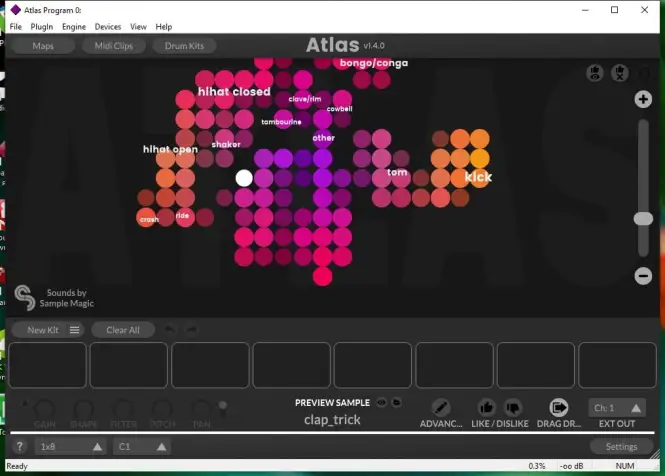Click the -oo dB level status entry
The image size is (665, 476).
[x=571, y=466]
